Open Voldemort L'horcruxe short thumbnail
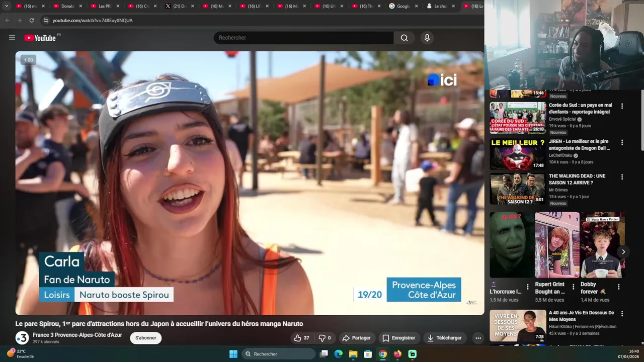 [512, 245]
